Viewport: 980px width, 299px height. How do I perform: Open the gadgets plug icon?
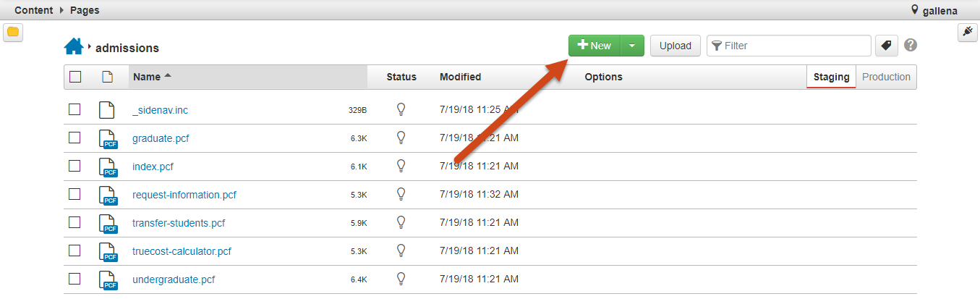[x=967, y=32]
